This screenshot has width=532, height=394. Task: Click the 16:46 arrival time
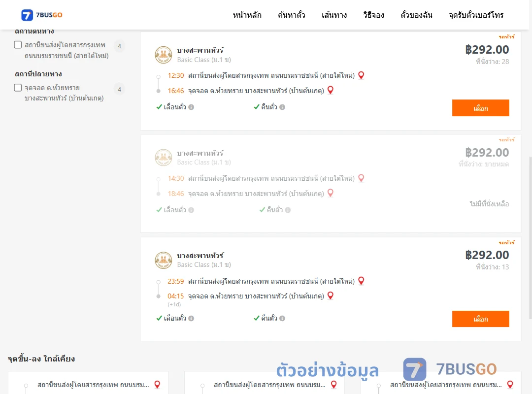176,91
